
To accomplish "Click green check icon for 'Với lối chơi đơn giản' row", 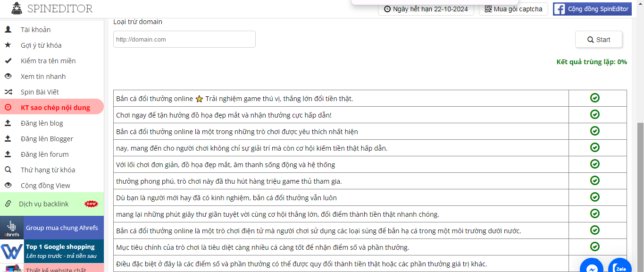I will (595, 164).
